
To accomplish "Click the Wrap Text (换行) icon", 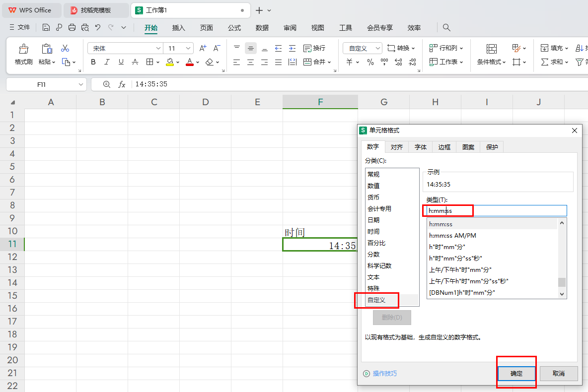I will (x=307, y=48).
